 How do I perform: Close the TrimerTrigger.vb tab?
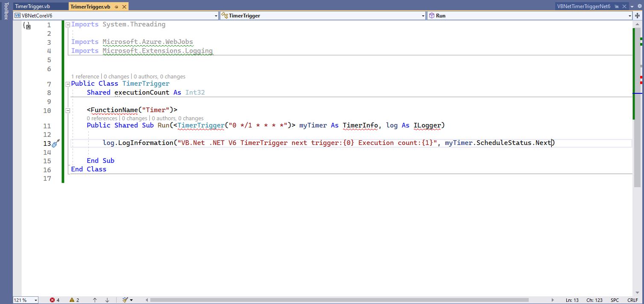point(123,7)
